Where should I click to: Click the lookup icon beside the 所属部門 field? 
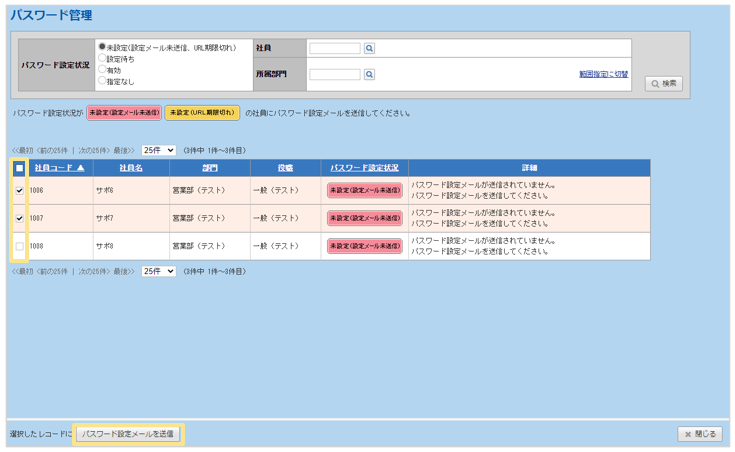pyautogui.click(x=369, y=74)
